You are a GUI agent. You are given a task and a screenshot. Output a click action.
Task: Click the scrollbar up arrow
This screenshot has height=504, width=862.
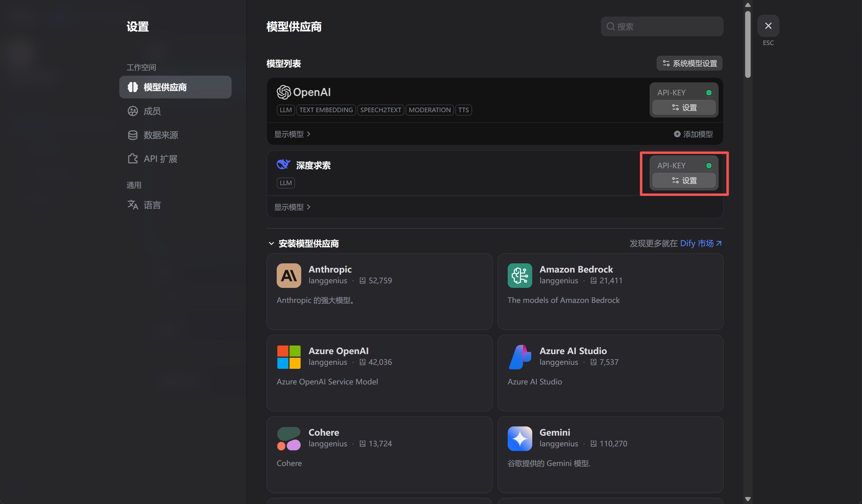(x=747, y=5)
